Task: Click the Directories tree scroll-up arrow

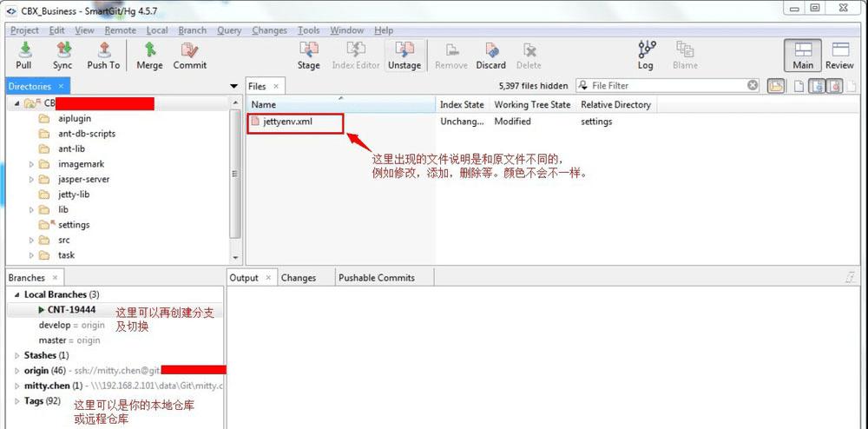Action: (x=235, y=103)
